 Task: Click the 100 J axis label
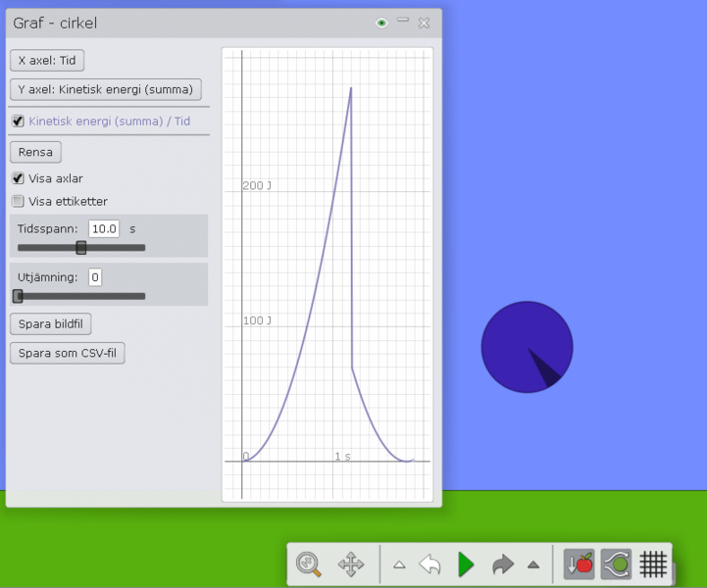[x=257, y=320]
